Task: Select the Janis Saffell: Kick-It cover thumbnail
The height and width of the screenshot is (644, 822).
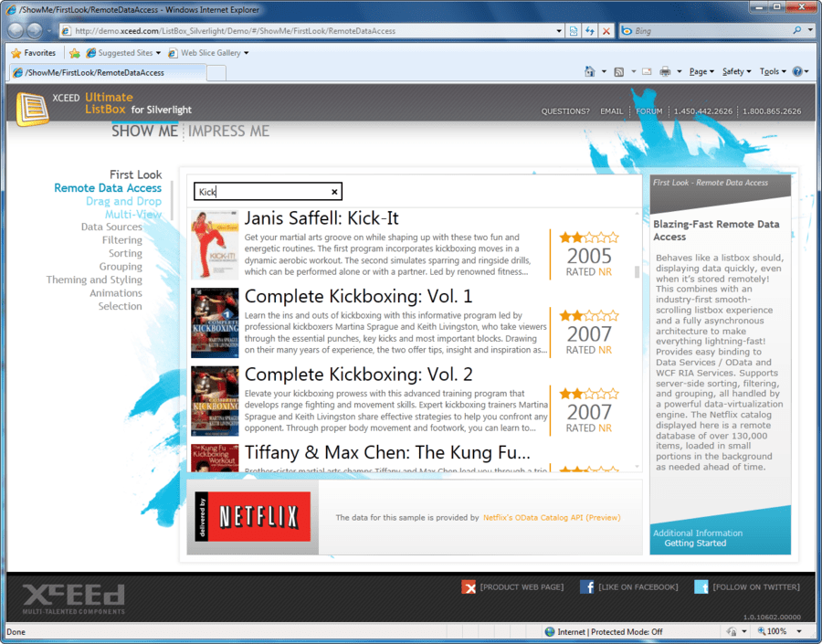Action: (215, 245)
